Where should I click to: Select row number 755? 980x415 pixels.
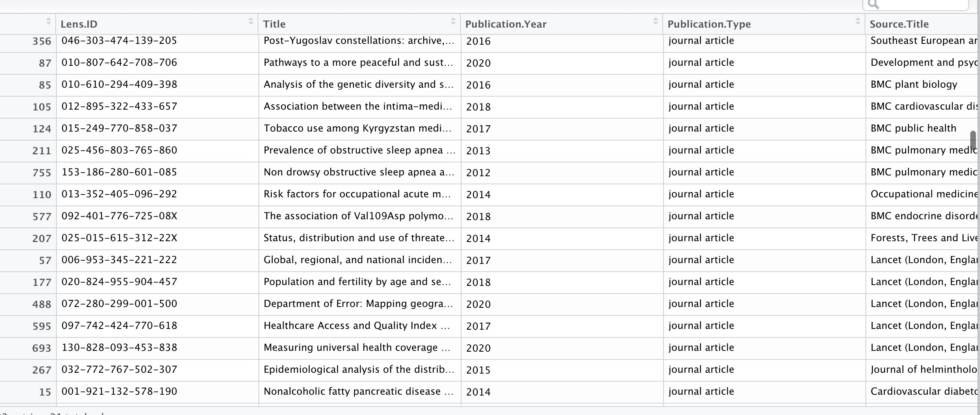(x=42, y=173)
